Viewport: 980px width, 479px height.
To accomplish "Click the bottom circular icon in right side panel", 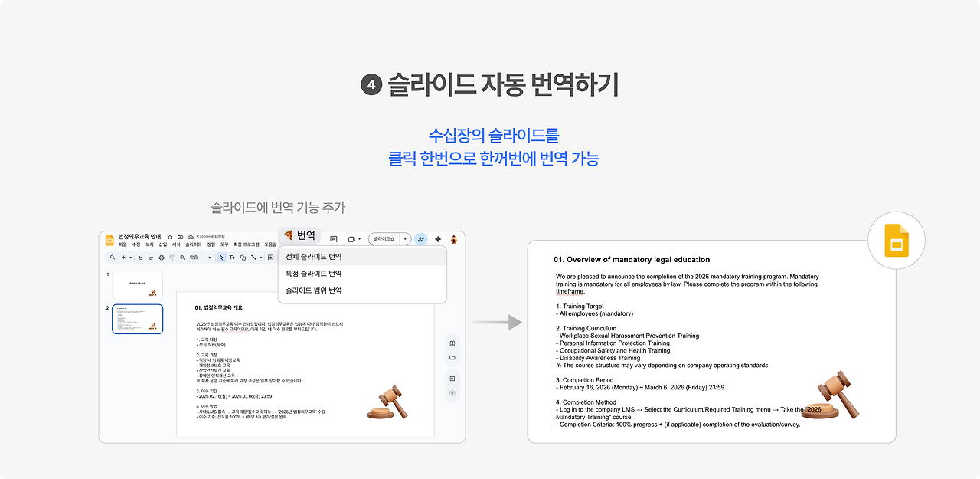I will tap(452, 393).
